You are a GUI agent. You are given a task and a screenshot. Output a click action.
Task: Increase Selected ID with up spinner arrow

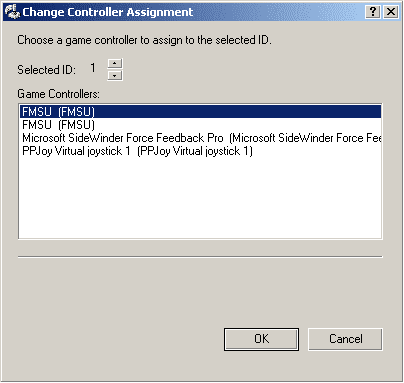(115, 63)
